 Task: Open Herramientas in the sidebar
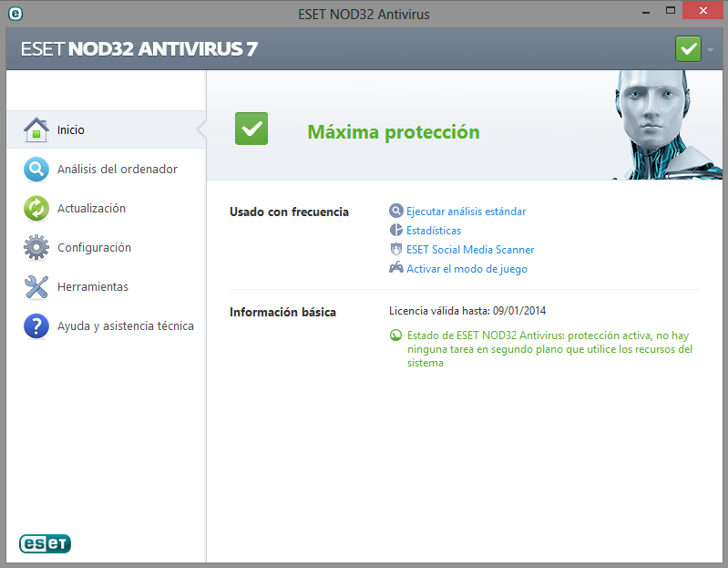107,286
